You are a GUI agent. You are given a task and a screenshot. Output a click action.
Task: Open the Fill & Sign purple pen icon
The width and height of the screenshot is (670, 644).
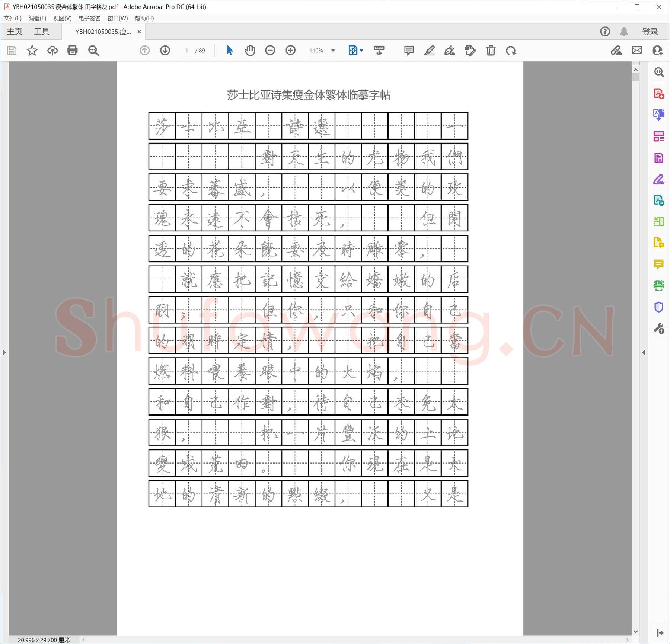click(659, 179)
